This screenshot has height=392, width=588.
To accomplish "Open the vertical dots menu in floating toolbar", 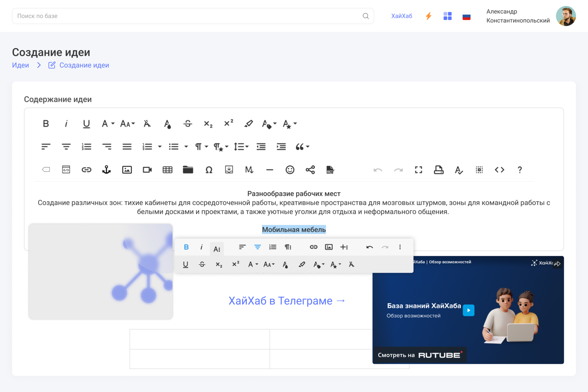I will (400, 247).
